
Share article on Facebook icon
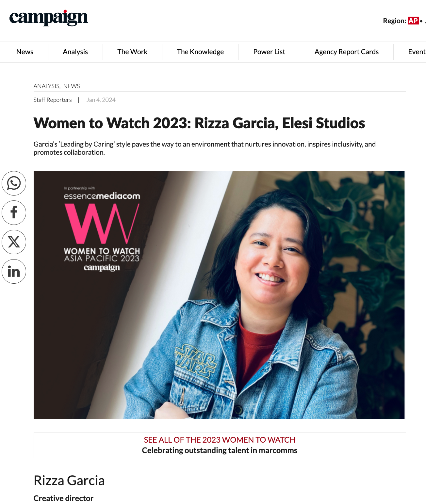pyautogui.click(x=14, y=213)
